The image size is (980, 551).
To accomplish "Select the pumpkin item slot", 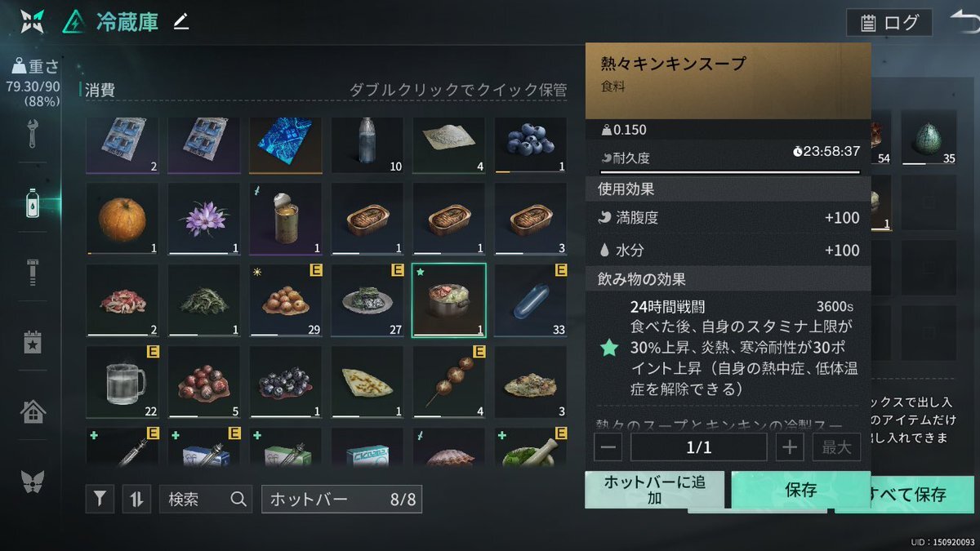I will pyautogui.click(x=122, y=219).
